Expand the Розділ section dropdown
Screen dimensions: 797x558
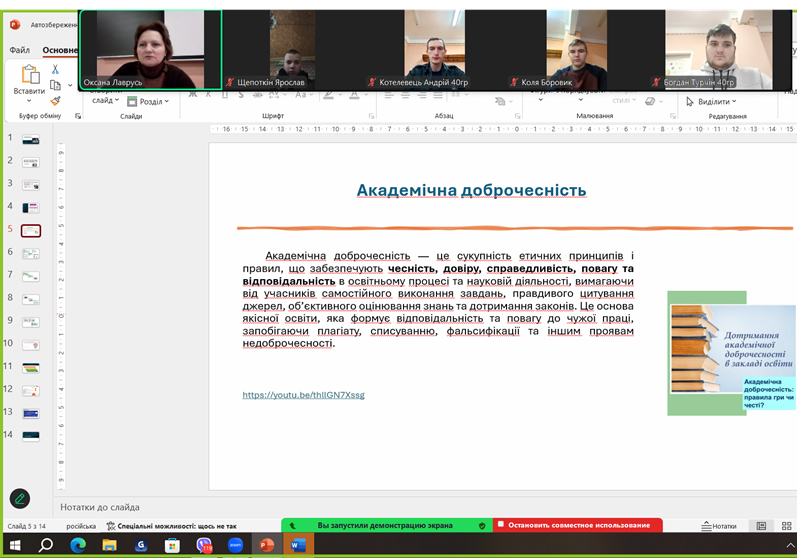tap(149, 101)
